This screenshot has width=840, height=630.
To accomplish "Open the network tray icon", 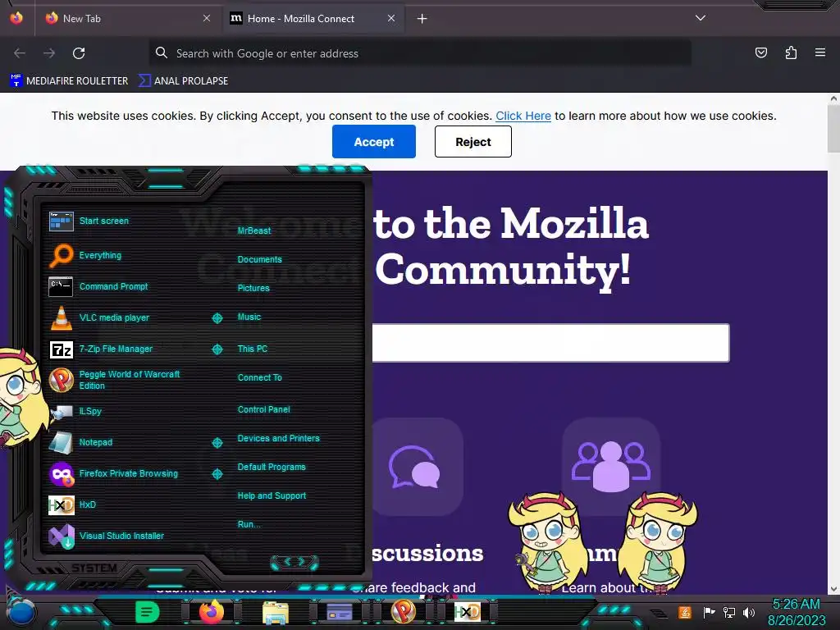I will pyautogui.click(x=729, y=612).
